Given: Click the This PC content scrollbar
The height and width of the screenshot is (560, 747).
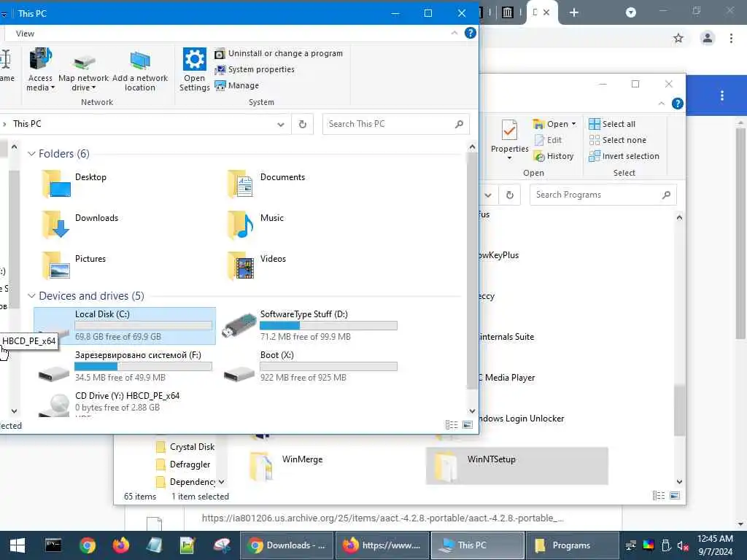Looking at the screenshot, I should coord(472,271).
